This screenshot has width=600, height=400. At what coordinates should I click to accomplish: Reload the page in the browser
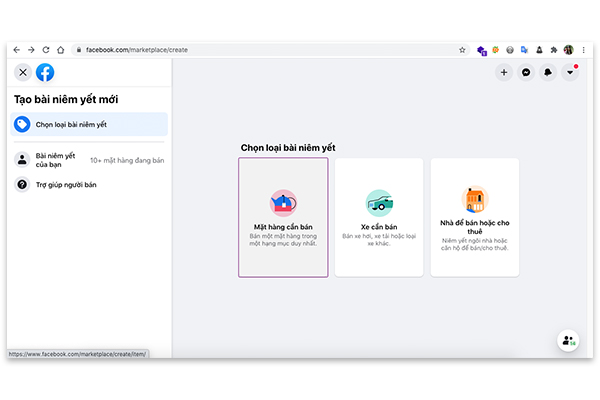(x=45, y=49)
